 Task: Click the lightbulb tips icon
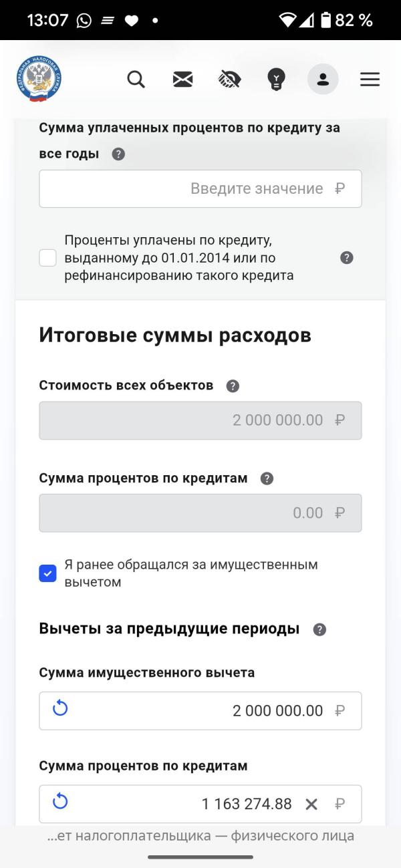(x=276, y=80)
